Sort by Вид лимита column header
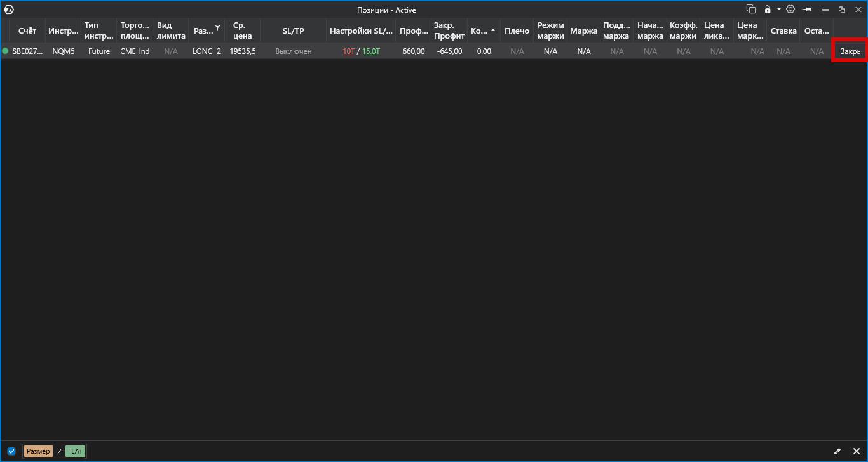 (171, 31)
